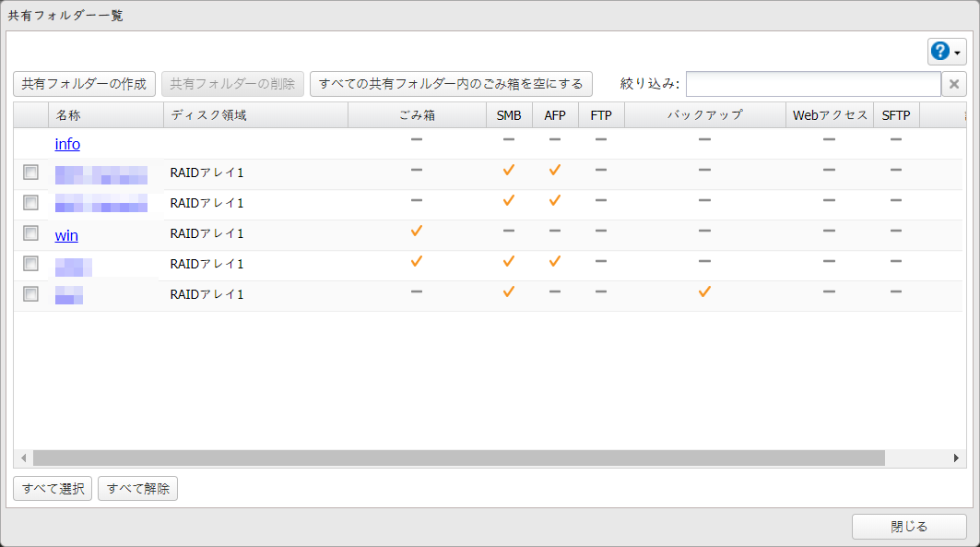Screen dimensions: 980x547
Task: Open the help button's dropdown arrow
Action: pos(959,52)
